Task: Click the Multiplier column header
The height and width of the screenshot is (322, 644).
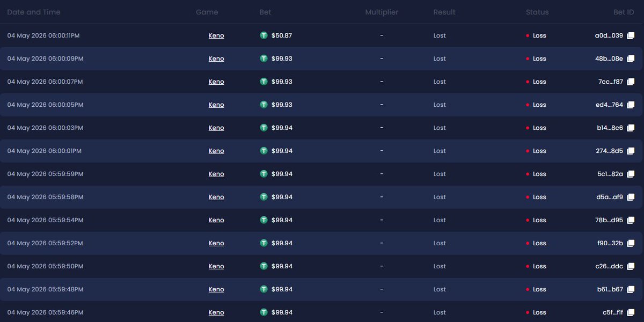Action: pyautogui.click(x=382, y=12)
